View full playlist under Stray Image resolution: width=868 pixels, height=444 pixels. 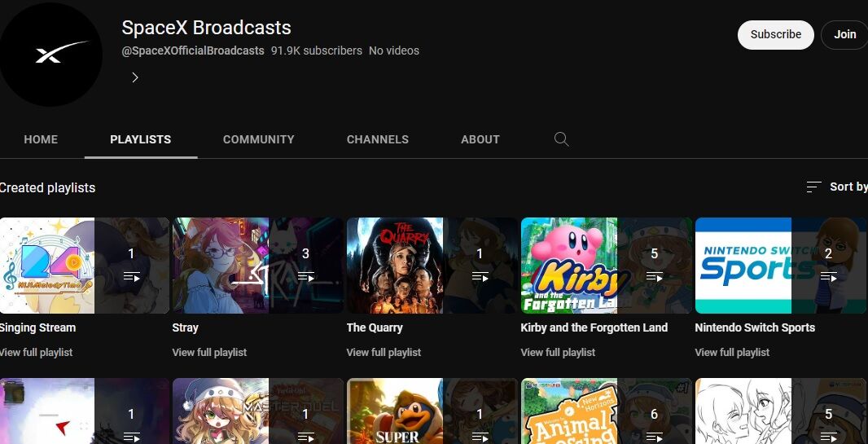pyautogui.click(x=209, y=353)
